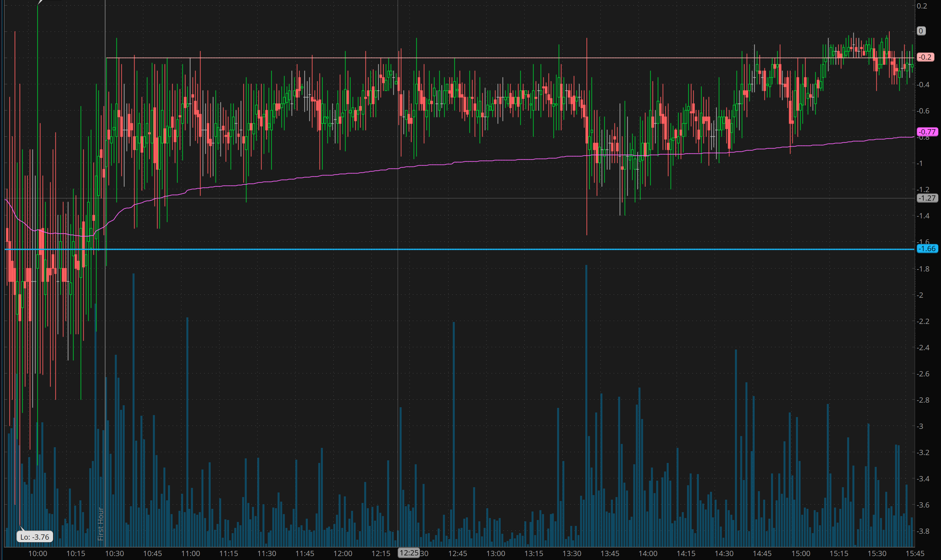Click the pink -0.2 price level tag
Viewport: 941px width, 560px height.
[x=925, y=57]
